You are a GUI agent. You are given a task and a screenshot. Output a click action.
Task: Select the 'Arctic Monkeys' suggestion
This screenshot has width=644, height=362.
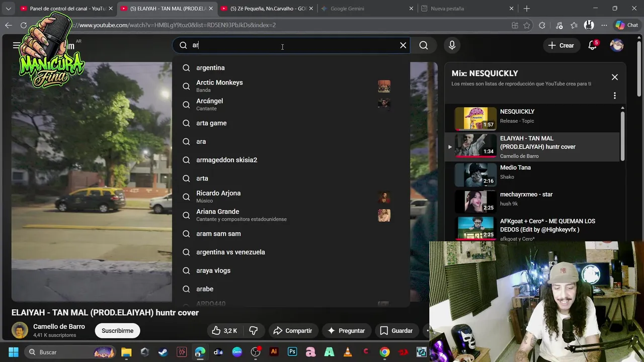pos(291,86)
